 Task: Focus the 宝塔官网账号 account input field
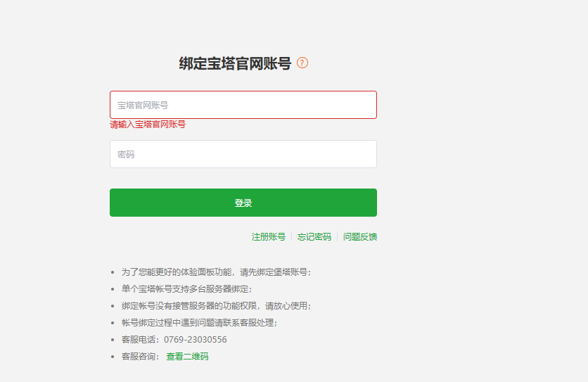coord(243,105)
